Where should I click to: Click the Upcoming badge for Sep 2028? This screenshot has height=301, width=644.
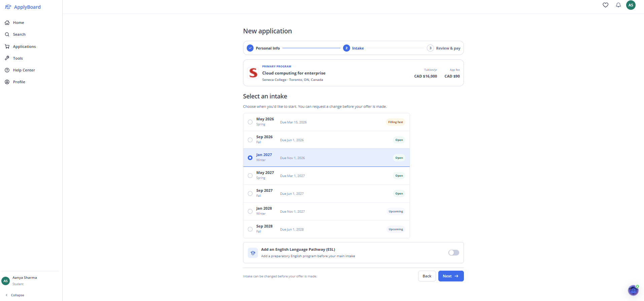(396, 229)
